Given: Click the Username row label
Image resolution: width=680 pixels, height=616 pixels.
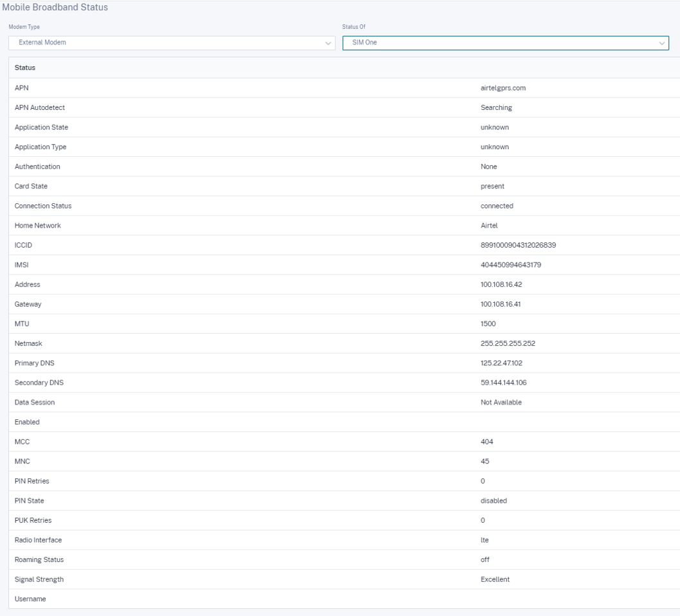Looking at the screenshot, I should (30, 599).
